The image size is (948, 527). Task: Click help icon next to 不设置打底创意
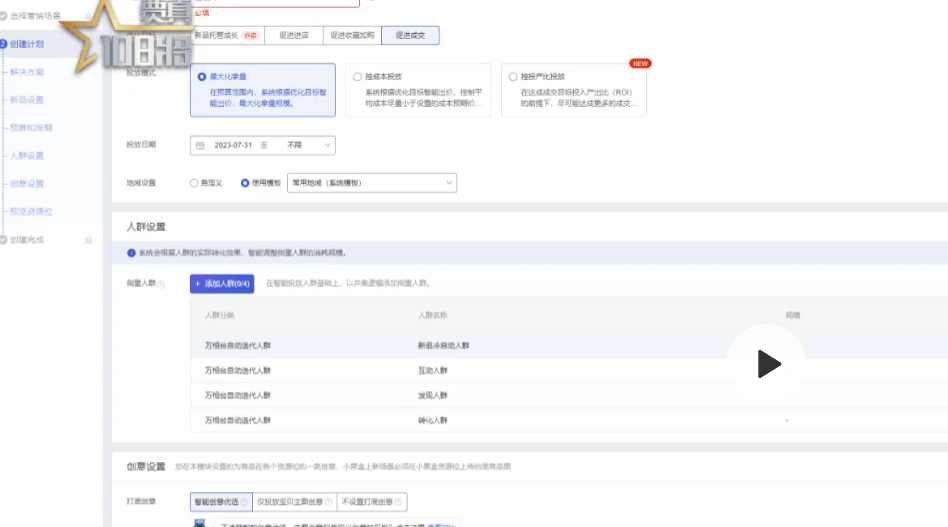(398, 501)
